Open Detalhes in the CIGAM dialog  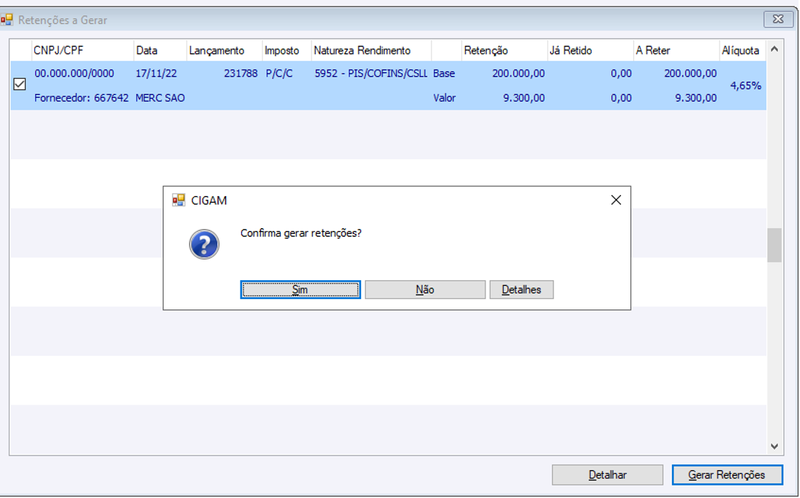pos(521,289)
